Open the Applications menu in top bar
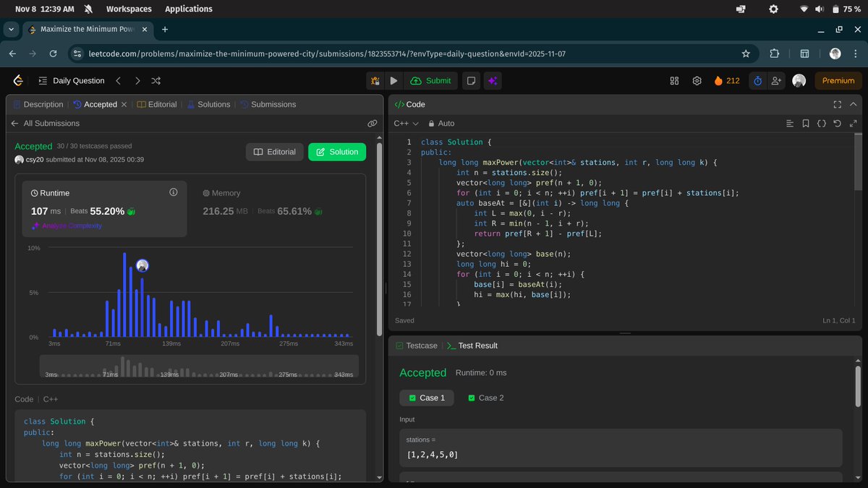 [x=189, y=9]
